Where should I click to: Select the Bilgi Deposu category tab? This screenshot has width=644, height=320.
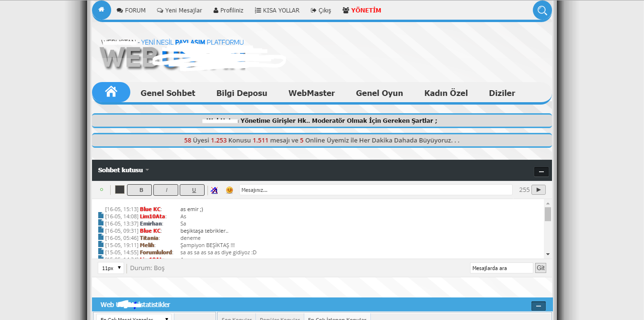[242, 93]
